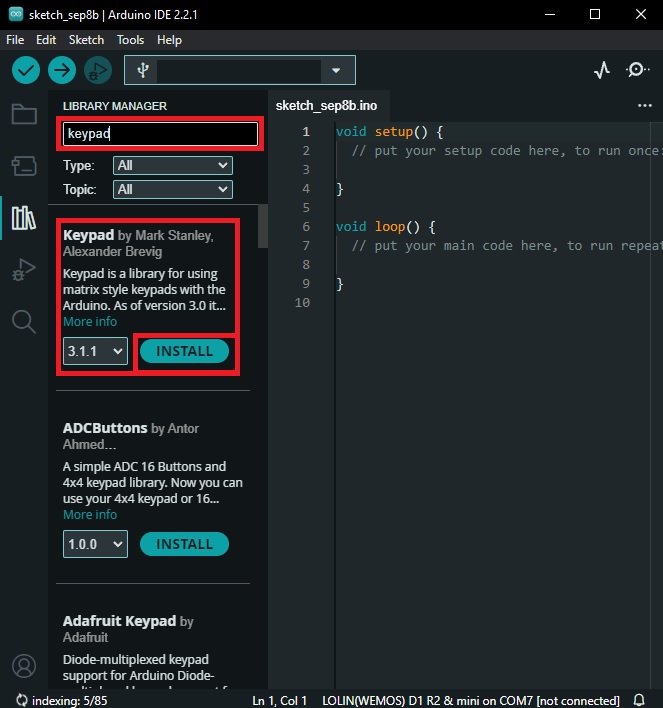Open the Serial Plotter
This screenshot has width=663, height=708.
[x=601, y=70]
